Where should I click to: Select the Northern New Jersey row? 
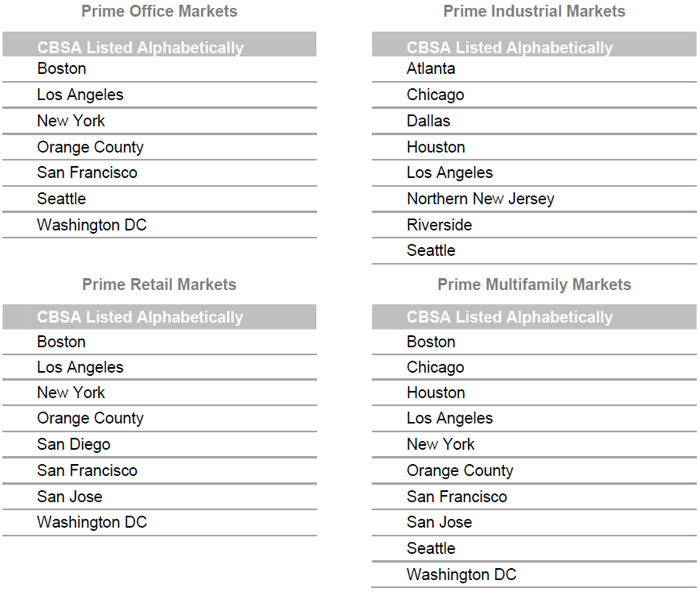click(480, 199)
